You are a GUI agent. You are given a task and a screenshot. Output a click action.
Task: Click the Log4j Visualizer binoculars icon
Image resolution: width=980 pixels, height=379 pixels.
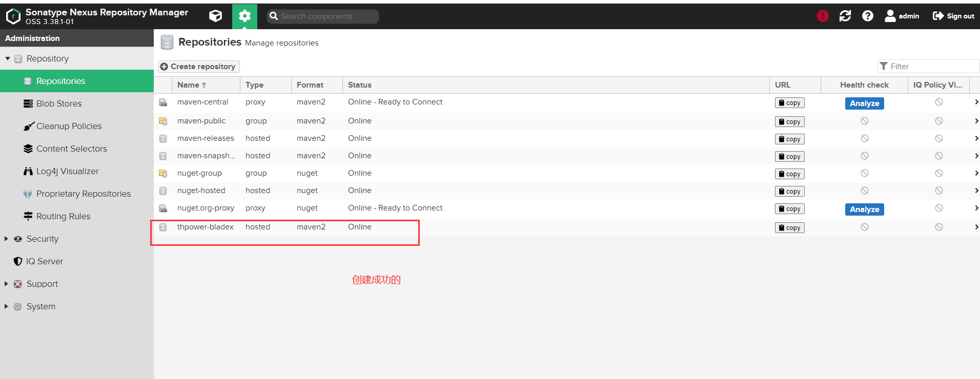tap(28, 171)
